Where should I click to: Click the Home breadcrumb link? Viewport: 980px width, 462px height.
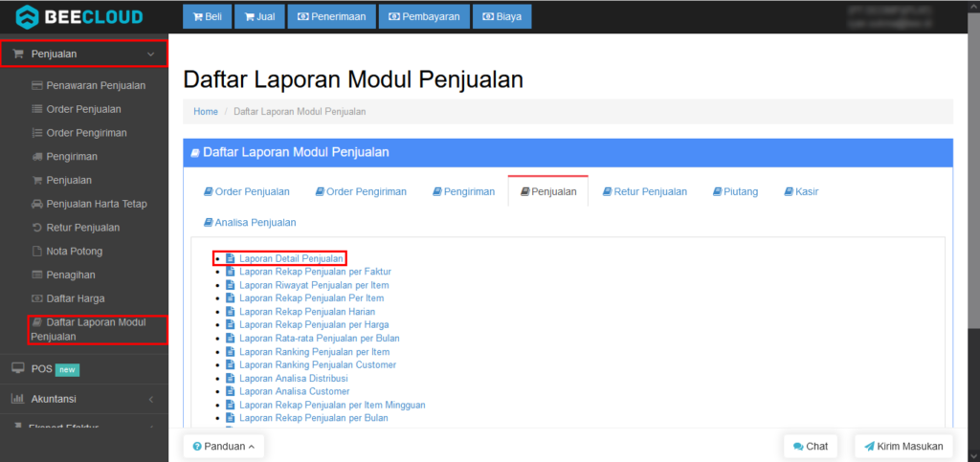[206, 112]
